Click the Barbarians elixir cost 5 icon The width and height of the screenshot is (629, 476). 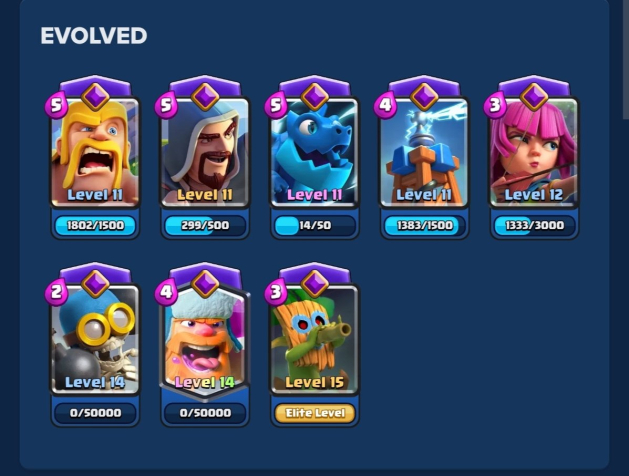[56, 105]
